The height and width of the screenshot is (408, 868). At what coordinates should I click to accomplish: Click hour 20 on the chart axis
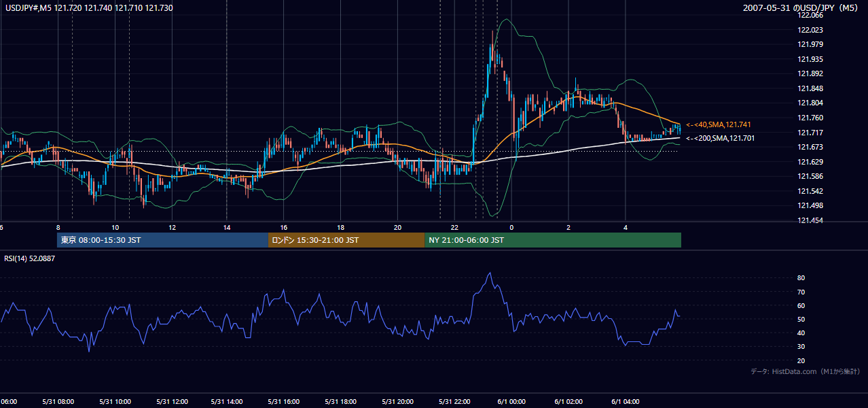pyautogui.click(x=397, y=227)
